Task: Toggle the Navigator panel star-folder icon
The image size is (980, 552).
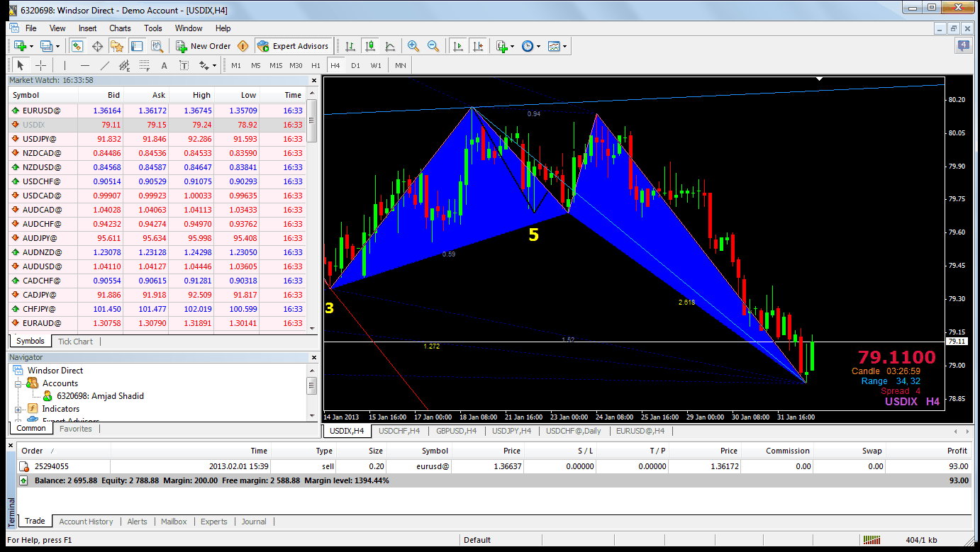Action: pos(117,46)
